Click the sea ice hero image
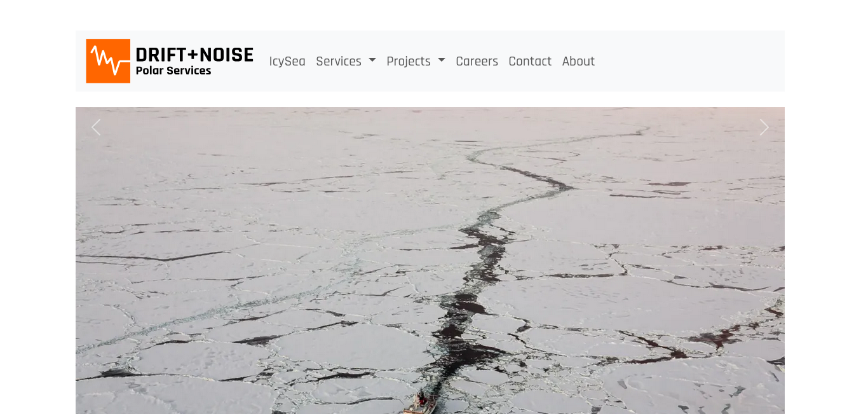Image resolution: width=868 pixels, height=414 pixels. click(x=430, y=260)
